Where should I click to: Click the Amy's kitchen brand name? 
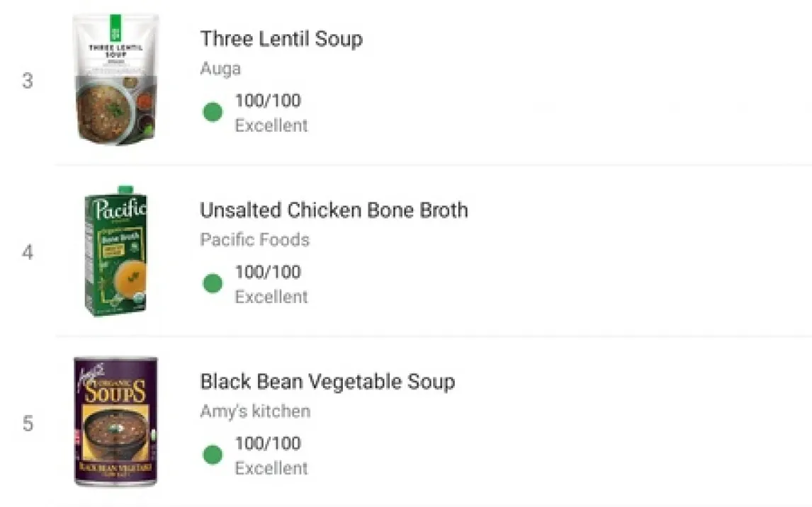click(255, 411)
